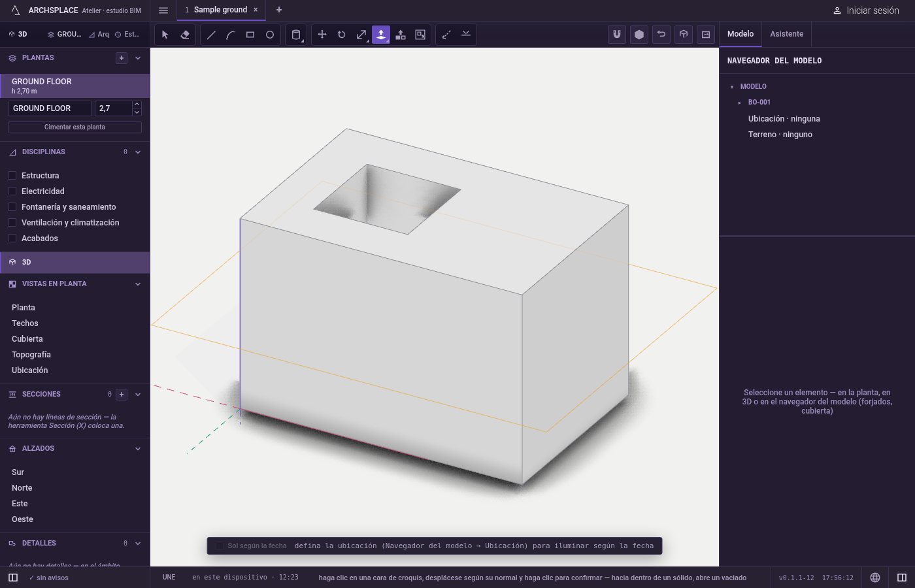Enable the Estructura discipline checkbox
This screenshot has width=915, height=588.
tap(12, 176)
